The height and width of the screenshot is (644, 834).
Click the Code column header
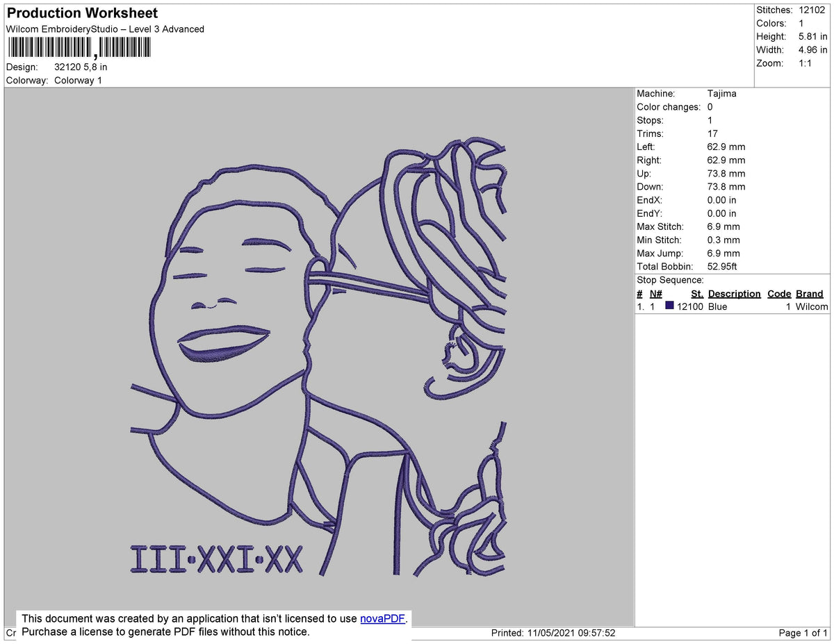778,293
